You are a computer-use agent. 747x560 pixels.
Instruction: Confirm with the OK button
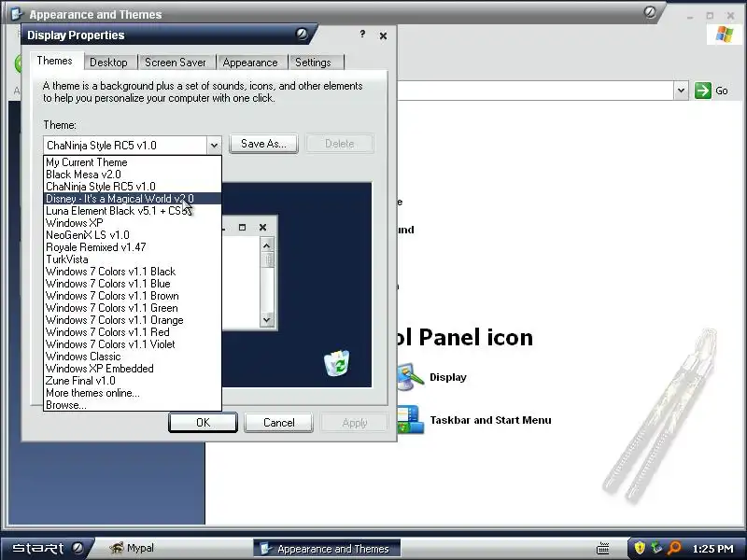pyautogui.click(x=203, y=423)
